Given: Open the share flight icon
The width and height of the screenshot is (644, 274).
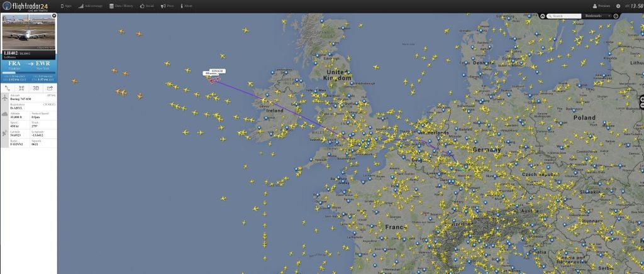Looking at the screenshot, I should point(50,88).
